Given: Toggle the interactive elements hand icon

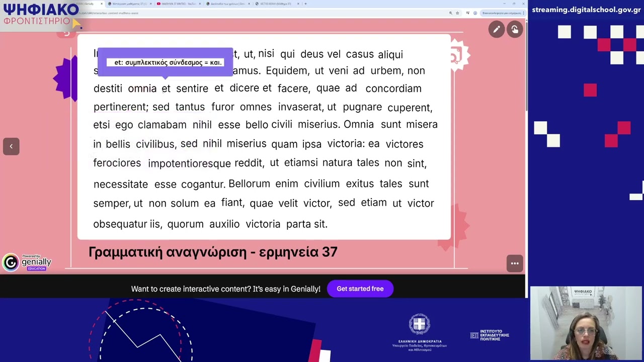Looking at the screenshot, I should click(x=515, y=30).
